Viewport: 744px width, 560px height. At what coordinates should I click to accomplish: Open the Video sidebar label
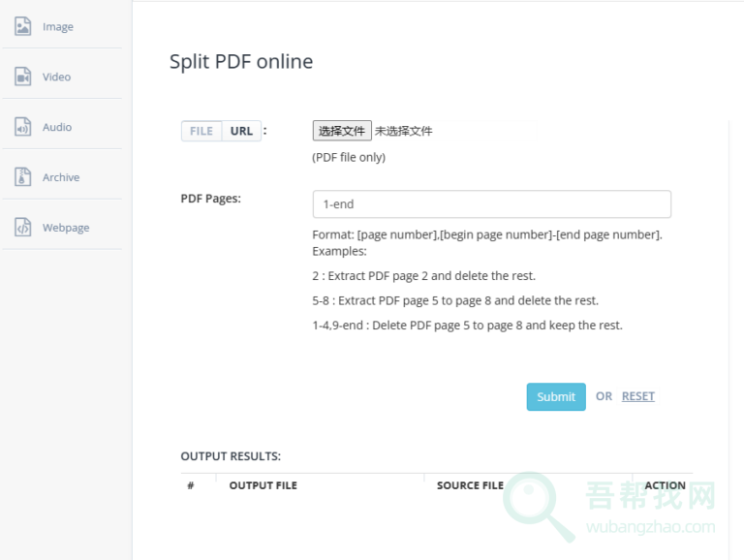56,77
